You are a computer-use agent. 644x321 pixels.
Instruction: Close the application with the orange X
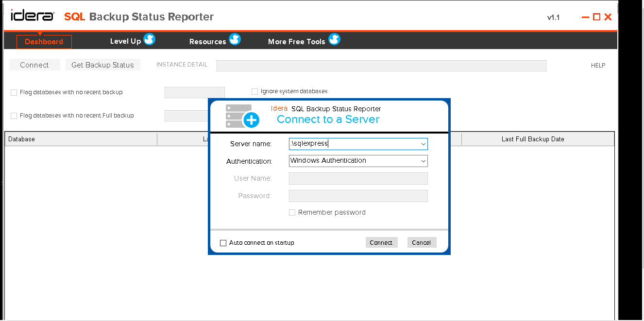pyautogui.click(x=608, y=17)
